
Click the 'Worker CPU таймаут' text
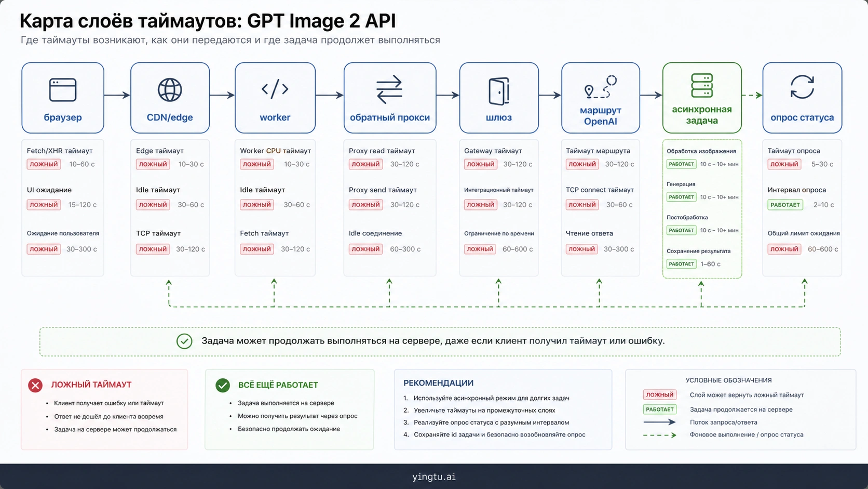click(x=275, y=151)
